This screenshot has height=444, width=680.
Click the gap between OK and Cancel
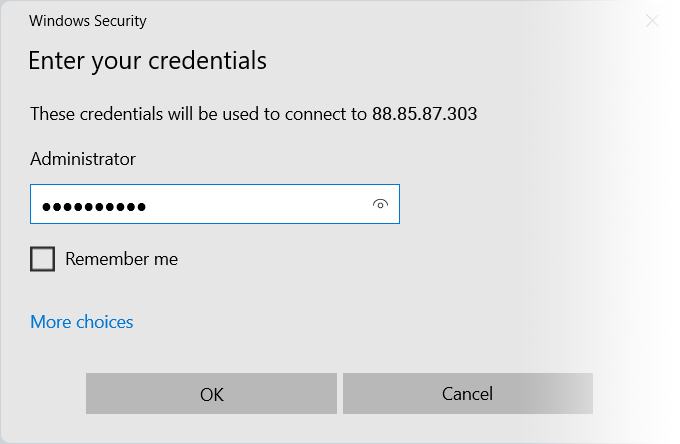pyautogui.click(x=340, y=394)
